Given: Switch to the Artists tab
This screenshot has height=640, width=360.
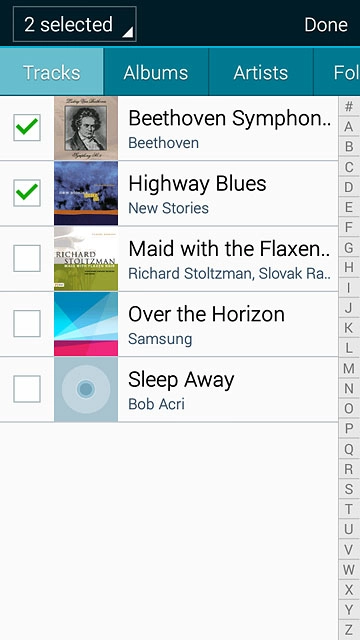Looking at the screenshot, I should tap(261, 72).
